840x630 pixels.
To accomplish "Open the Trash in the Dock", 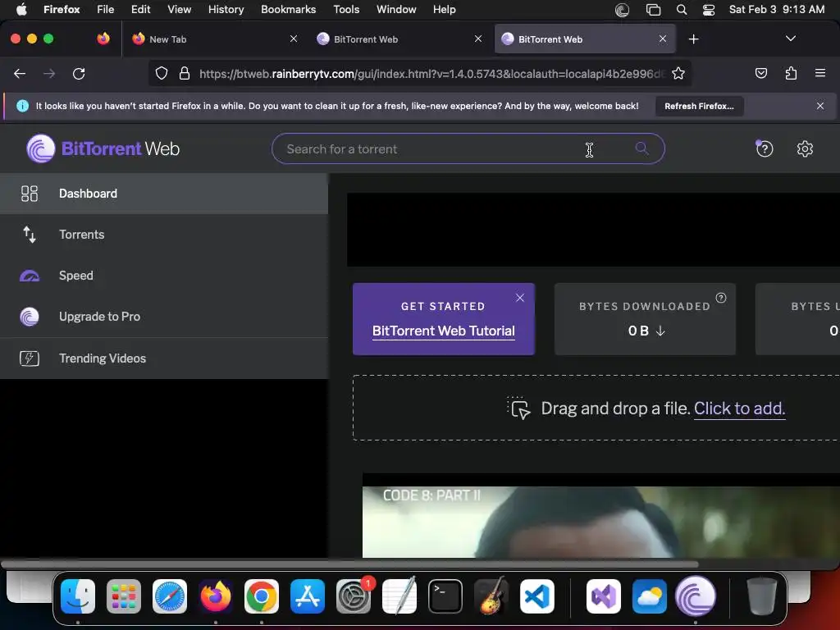I will click(x=761, y=596).
